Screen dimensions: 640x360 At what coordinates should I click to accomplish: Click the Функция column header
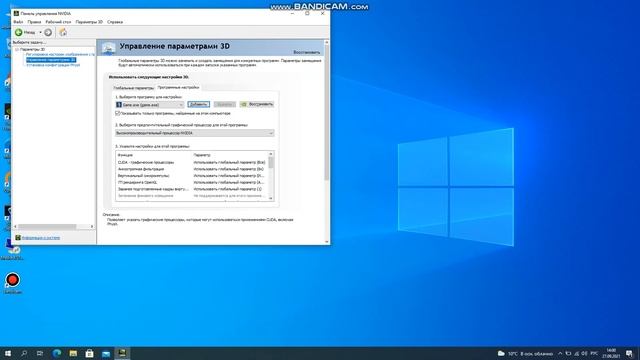coord(125,156)
